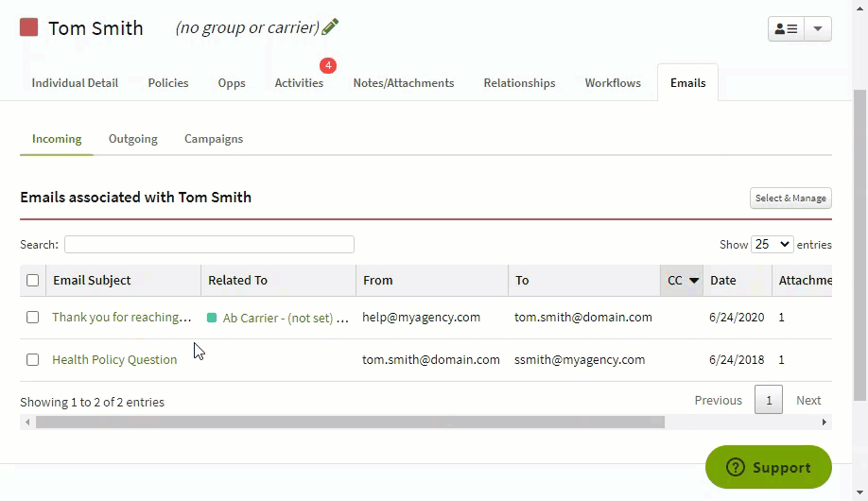Viewport: 868px width, 501px height.
Task: Click tom.smith@domain.com in the From column
Action: [x=430, y=360]
